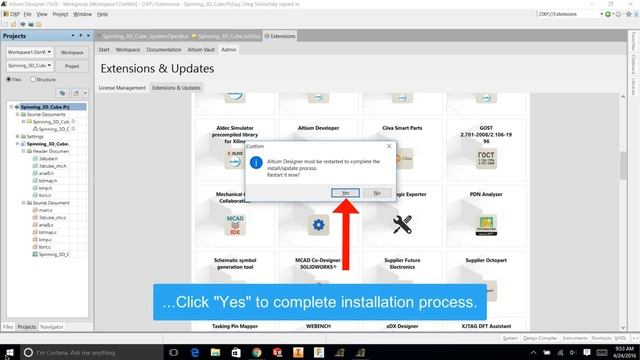Screen dimensions: 640x360
Task: Click No in the Confirm dialog
Action: [x=377, y=193]
